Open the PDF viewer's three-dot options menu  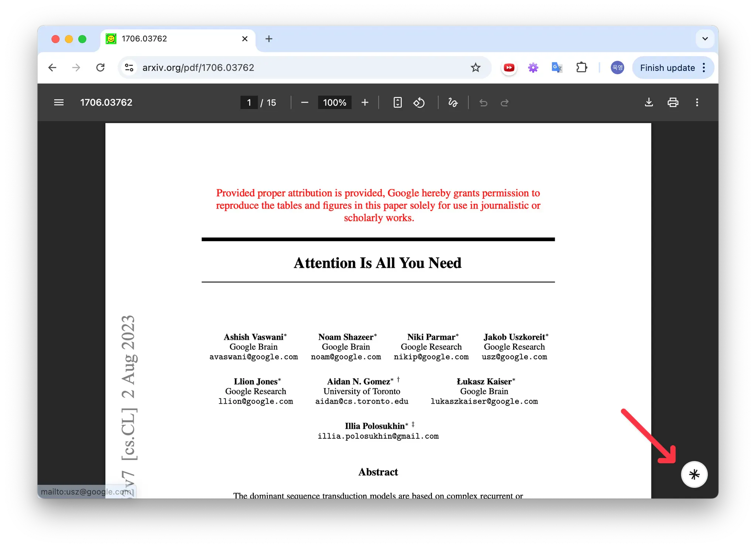pos(697,102)
